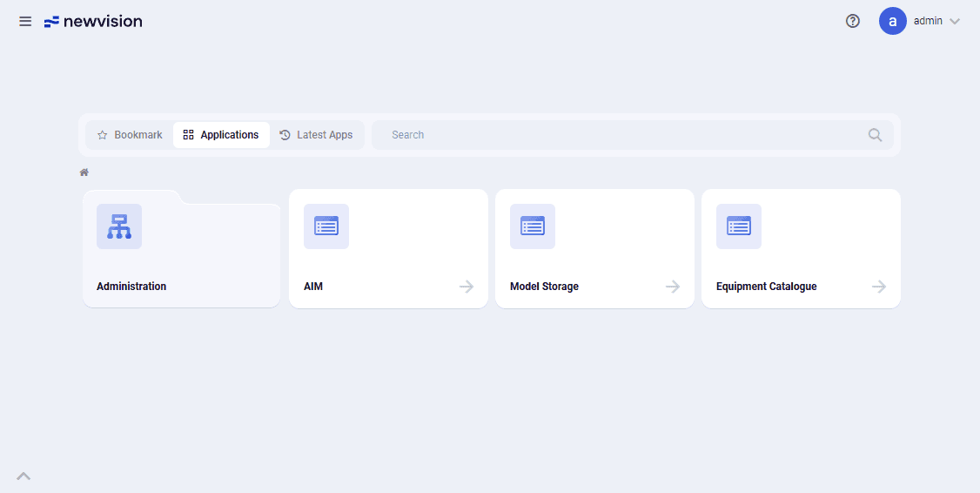
Task: Open the Administration folder icon
Action: pos(118,226)
